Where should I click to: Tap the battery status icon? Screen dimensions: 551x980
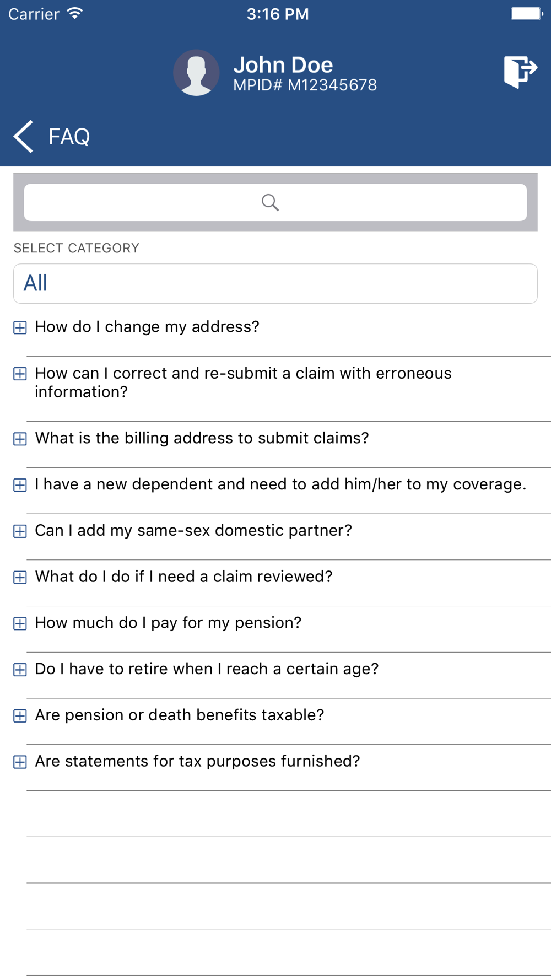coord(526,13)
